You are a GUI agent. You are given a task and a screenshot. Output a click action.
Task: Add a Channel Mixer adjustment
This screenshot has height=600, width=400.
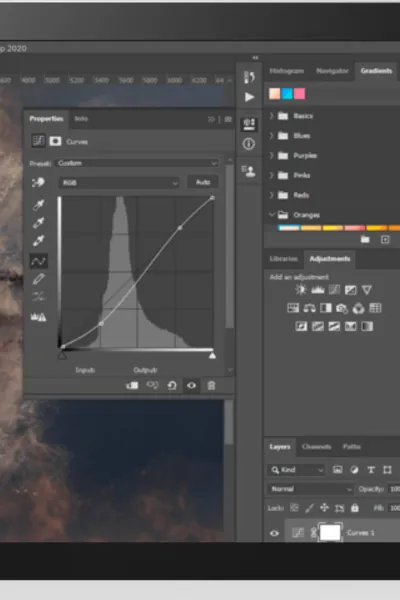coord(358,308)
